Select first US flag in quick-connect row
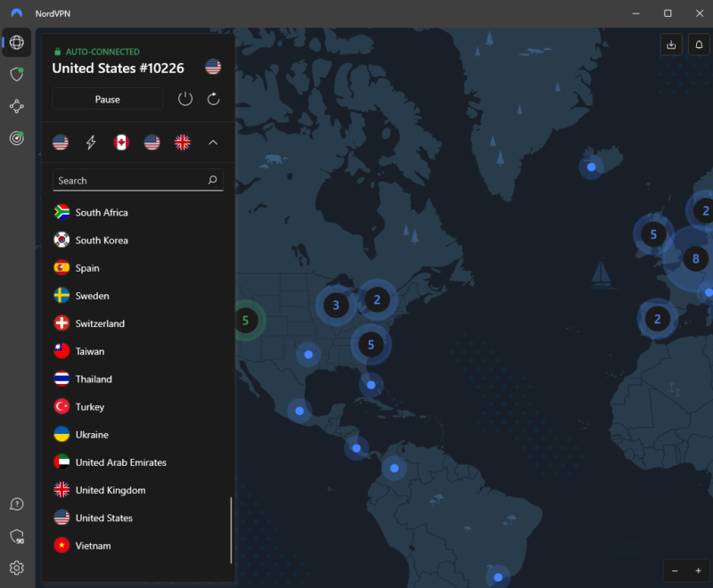 (61, 143)
